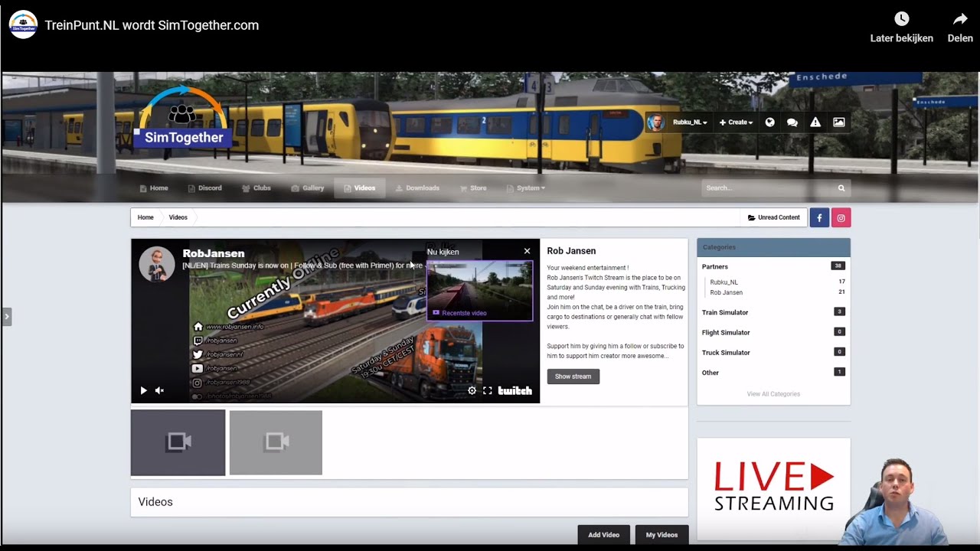
Task: Click the Videos section heading
Action: [155, 502]
